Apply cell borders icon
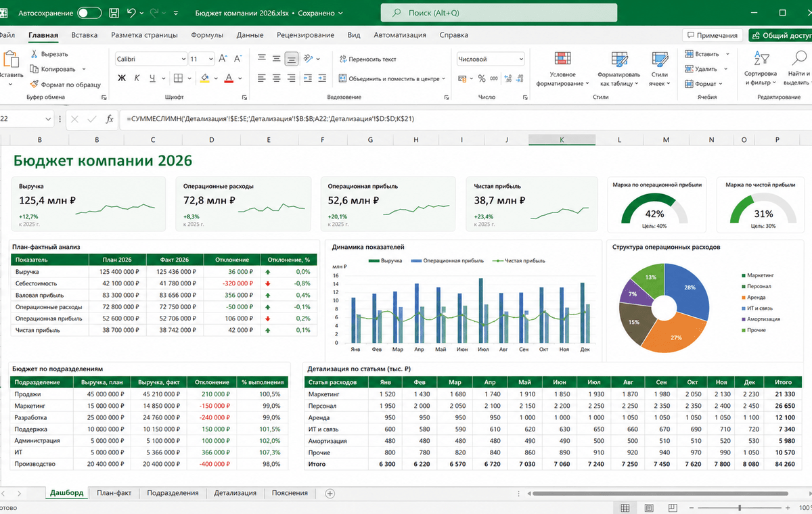The height and width of the screenshot is (514, 812). [x=178, y=78]
